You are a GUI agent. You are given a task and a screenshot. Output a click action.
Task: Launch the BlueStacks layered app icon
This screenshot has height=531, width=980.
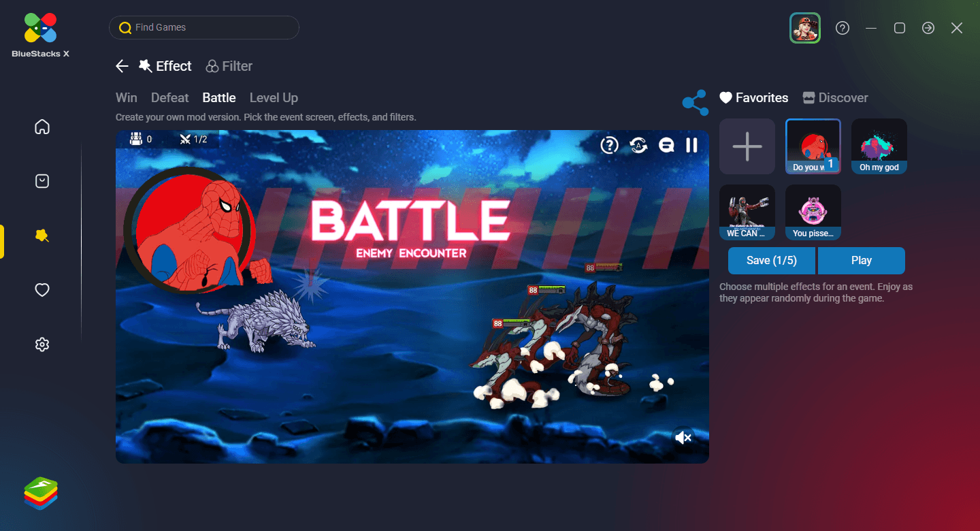tap(41, 494)
